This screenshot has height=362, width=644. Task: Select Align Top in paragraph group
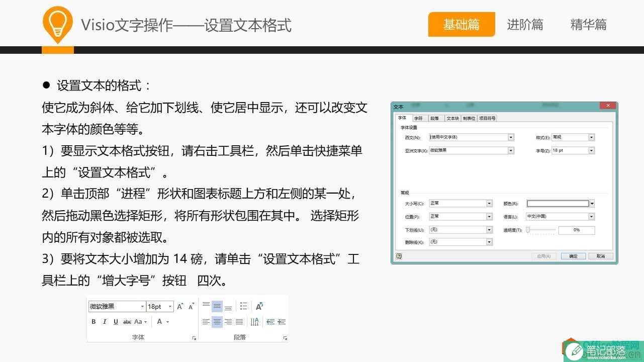coord(206,305)
